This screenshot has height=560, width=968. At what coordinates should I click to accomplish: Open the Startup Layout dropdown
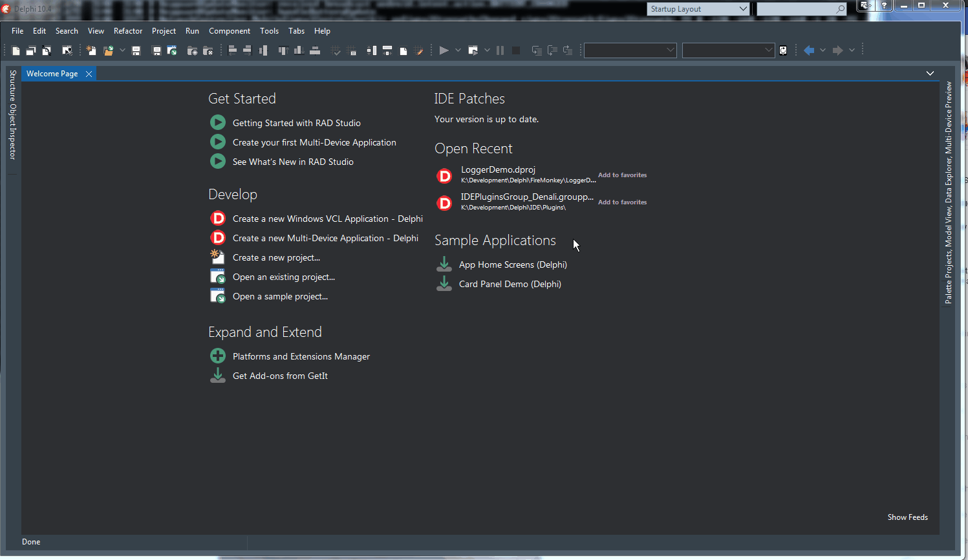tap(698, 9)
